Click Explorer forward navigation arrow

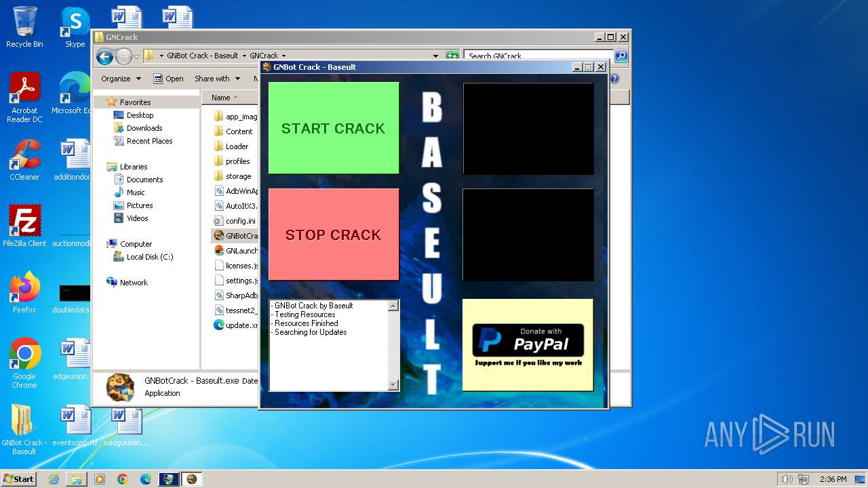123,56
